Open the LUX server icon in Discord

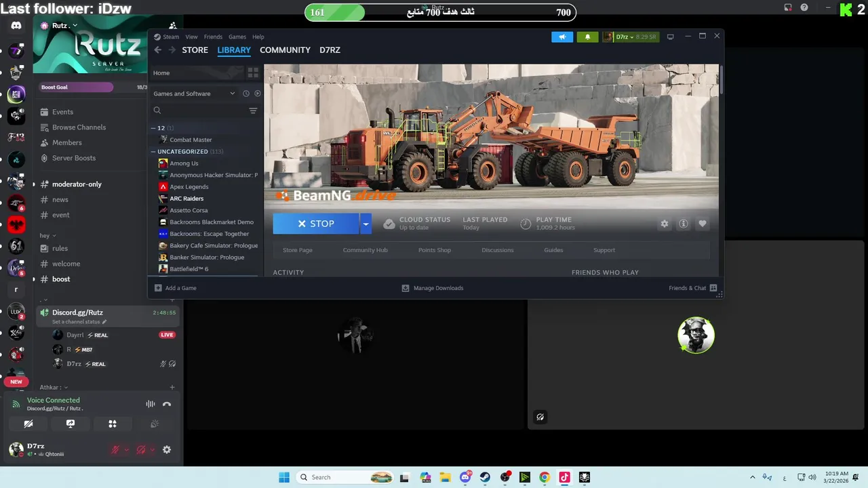[x=16, y=312]
